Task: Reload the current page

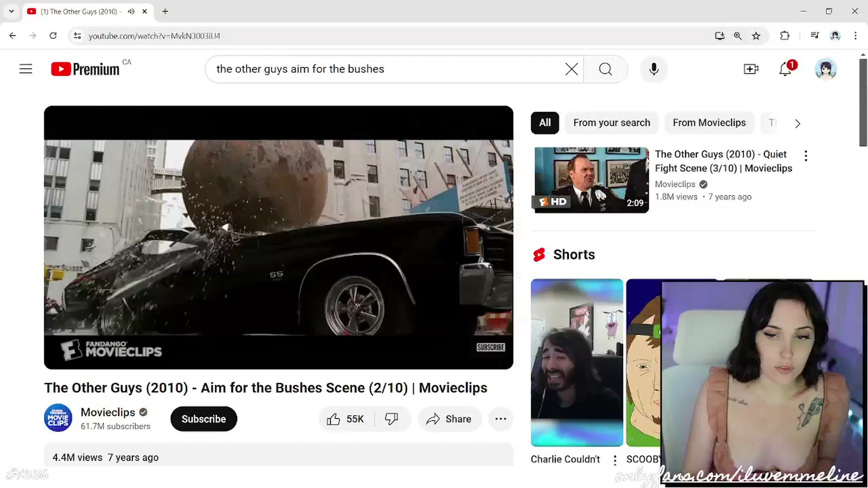Action: (53, 36)
